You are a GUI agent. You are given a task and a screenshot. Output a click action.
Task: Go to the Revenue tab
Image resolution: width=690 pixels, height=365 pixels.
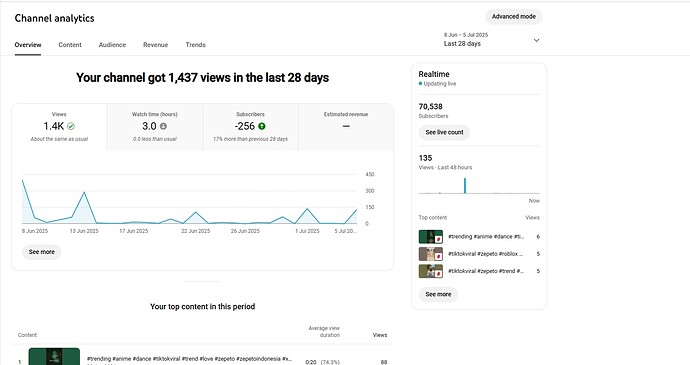click(x=155, y=45)
